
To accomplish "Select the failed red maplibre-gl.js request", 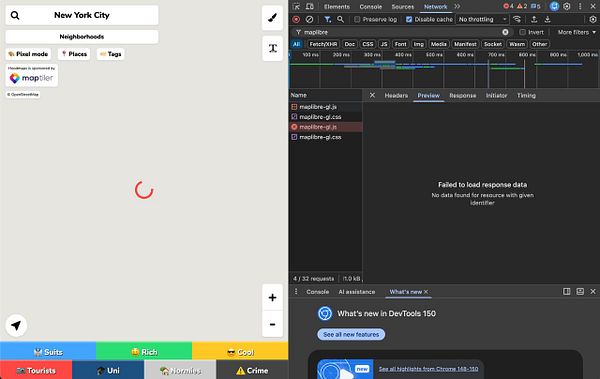I will (x=326, y=127).
